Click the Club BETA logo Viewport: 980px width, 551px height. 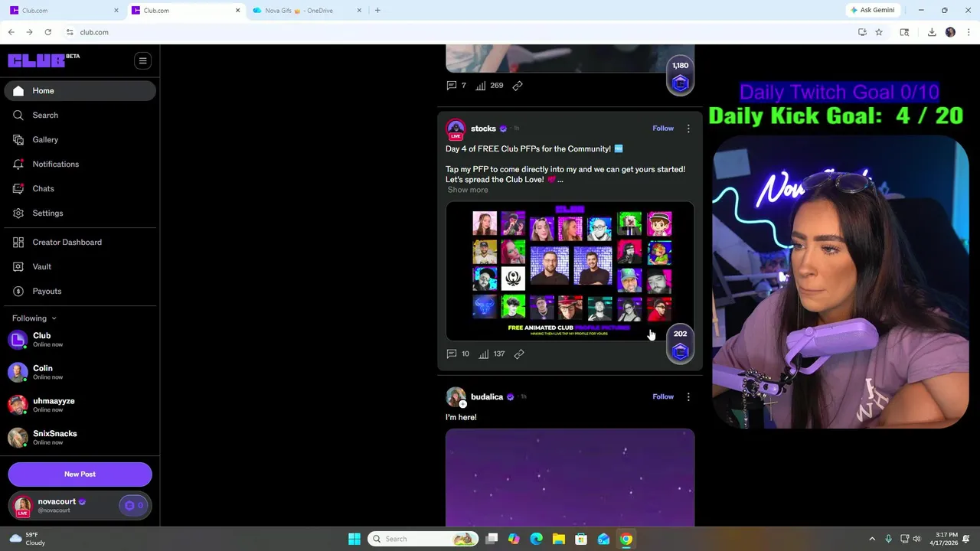(x=44, y=60)
